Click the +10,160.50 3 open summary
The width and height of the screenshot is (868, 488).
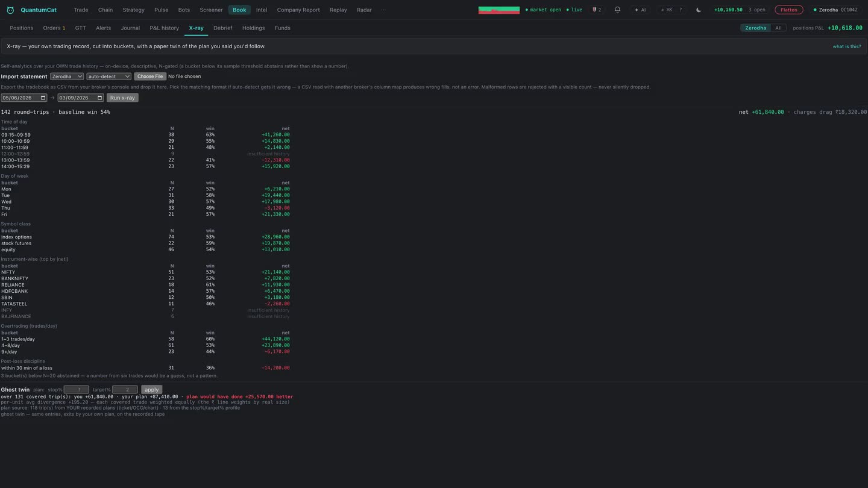[x=740, y=10]
